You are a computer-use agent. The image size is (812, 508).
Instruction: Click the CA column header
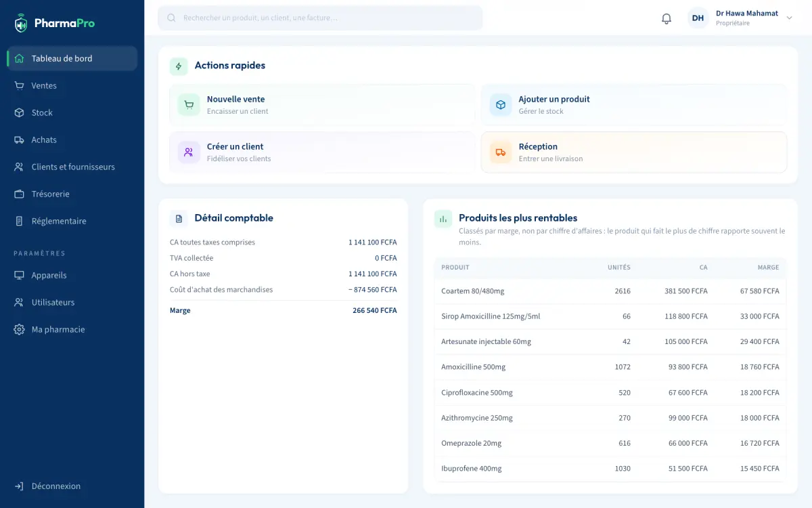(x=704, y=268)
